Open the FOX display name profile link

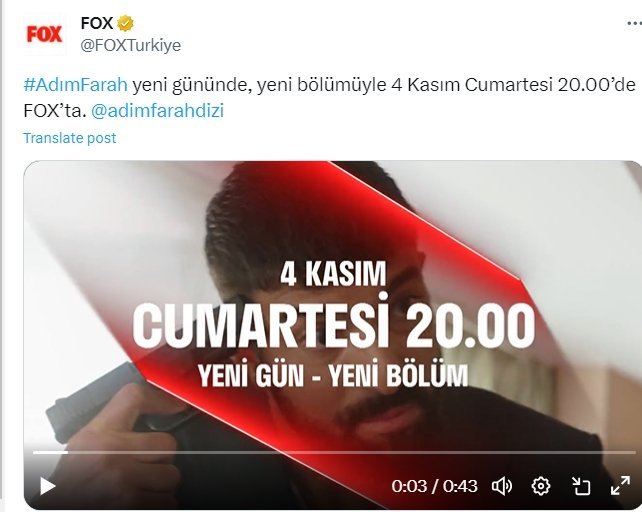coord(97,23)
